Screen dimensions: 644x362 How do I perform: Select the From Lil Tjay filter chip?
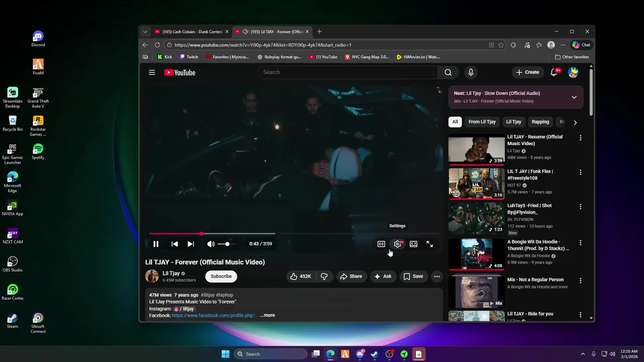(482, 122)
